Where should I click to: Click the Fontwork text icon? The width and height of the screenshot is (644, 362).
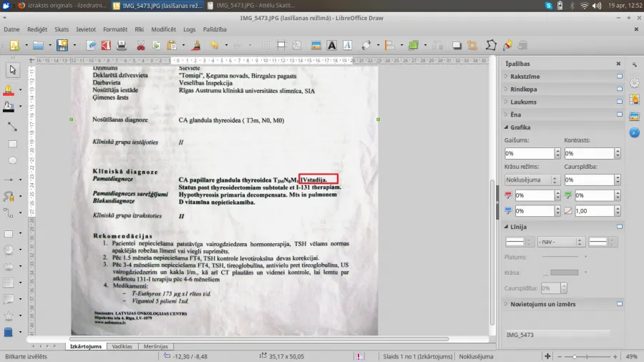[x=348, y=45]
